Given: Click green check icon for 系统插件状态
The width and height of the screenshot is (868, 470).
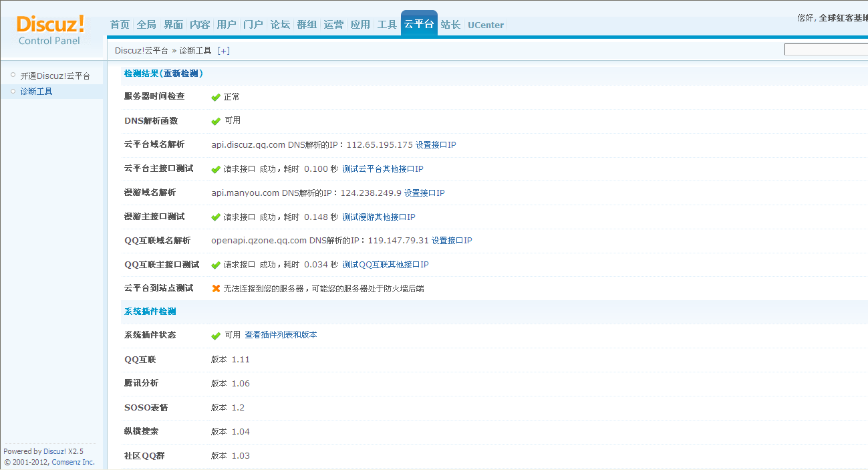Looking at the screenshot, I should click(216, 336).
